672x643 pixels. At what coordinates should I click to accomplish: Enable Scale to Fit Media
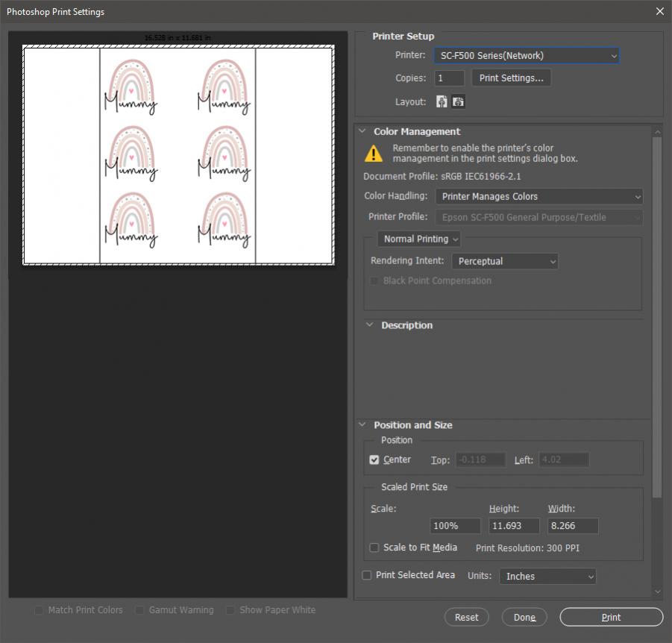click(374, 548)
